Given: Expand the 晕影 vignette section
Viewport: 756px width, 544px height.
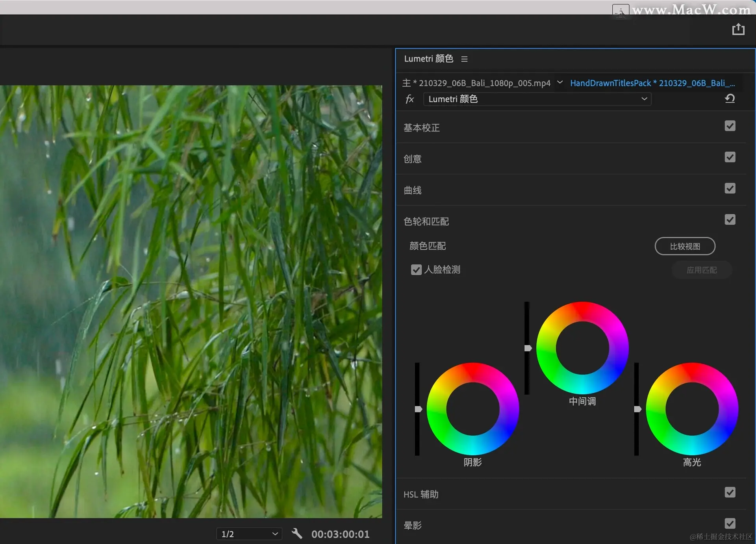Looking at the screenshot, I should point(412,525).
